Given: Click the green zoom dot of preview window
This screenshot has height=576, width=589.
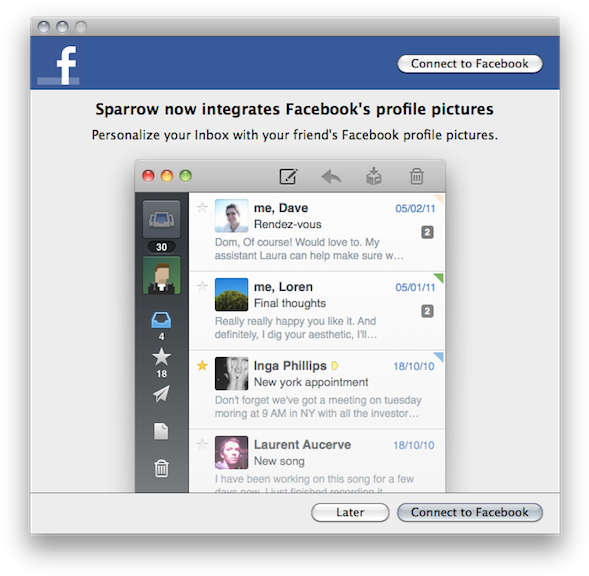Looking at the screenshot, I should coord(186,176).
